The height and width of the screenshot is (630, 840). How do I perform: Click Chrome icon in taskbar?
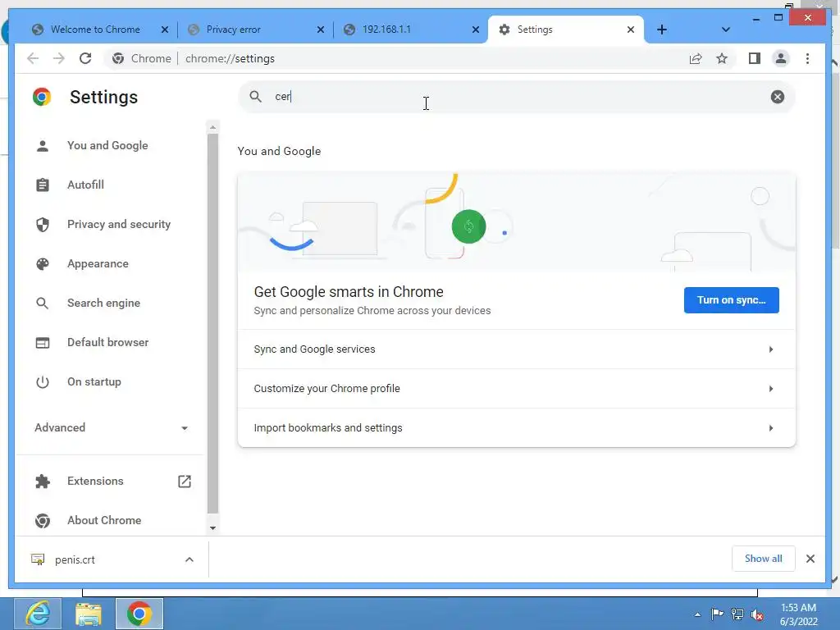pos(139,614)
